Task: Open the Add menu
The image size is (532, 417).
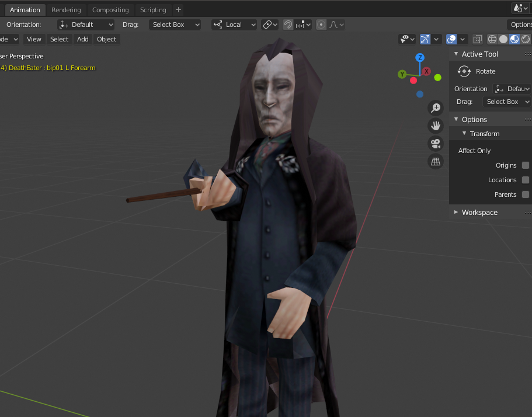Action: pos(82,39)
